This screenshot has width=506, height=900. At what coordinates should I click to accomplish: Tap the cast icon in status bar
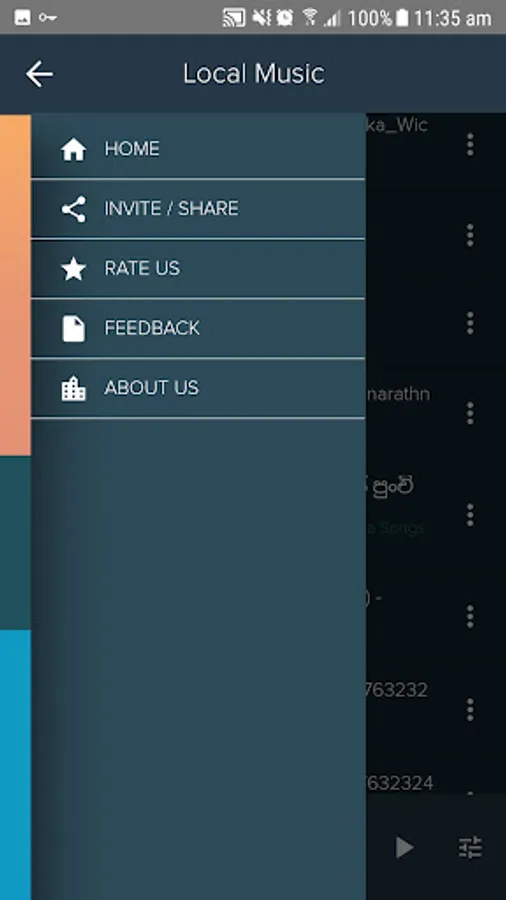[233, 18]
